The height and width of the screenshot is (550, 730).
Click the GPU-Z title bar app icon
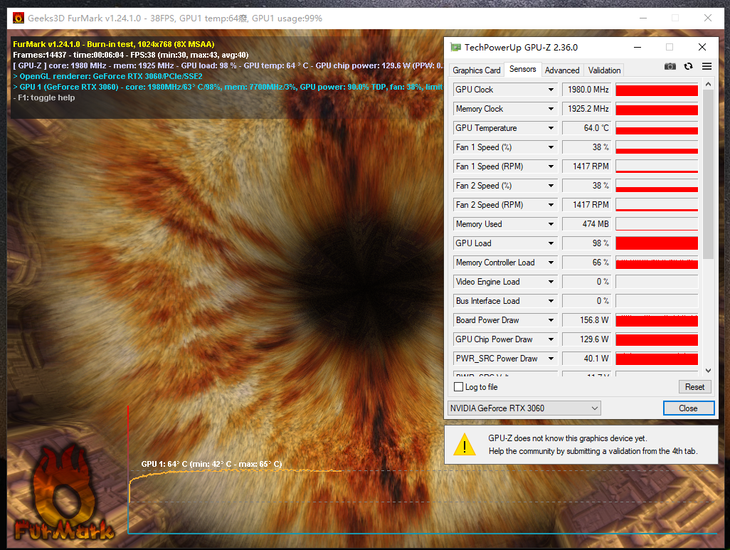456,48
